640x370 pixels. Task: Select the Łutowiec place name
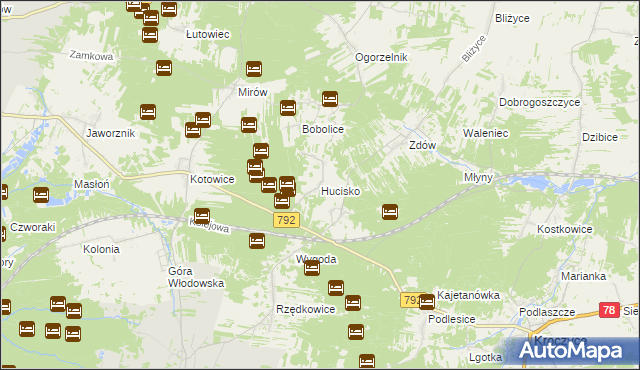[x=208, y=34]
